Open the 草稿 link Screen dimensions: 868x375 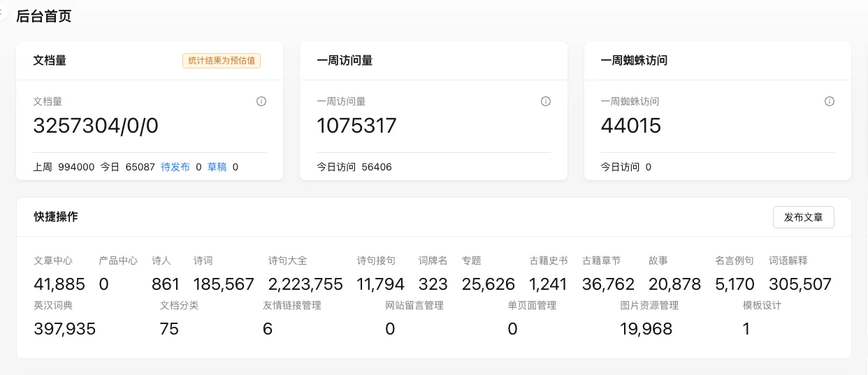click(217, 167)
